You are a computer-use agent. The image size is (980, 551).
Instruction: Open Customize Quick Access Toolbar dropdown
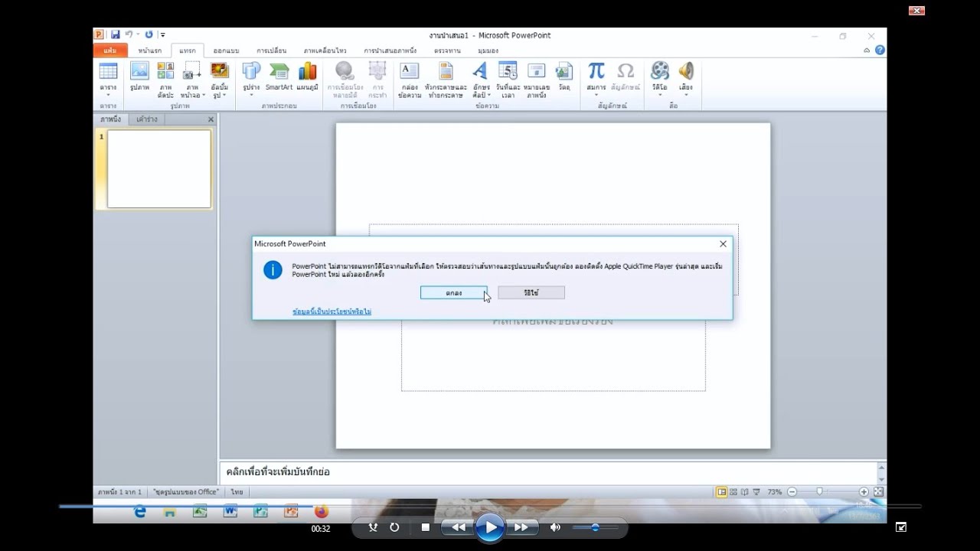[163, 34]
